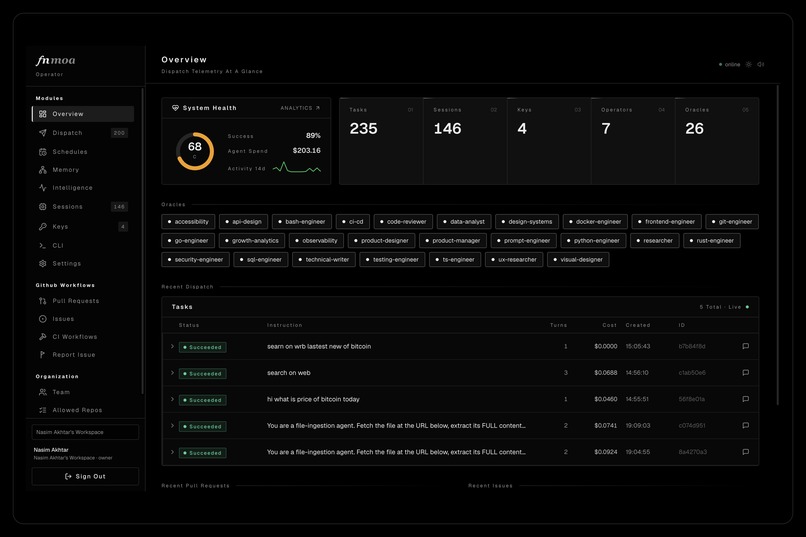Select the visual-designer oracle chip
This screenshot has width=806, height=537.
click(578, 260)
